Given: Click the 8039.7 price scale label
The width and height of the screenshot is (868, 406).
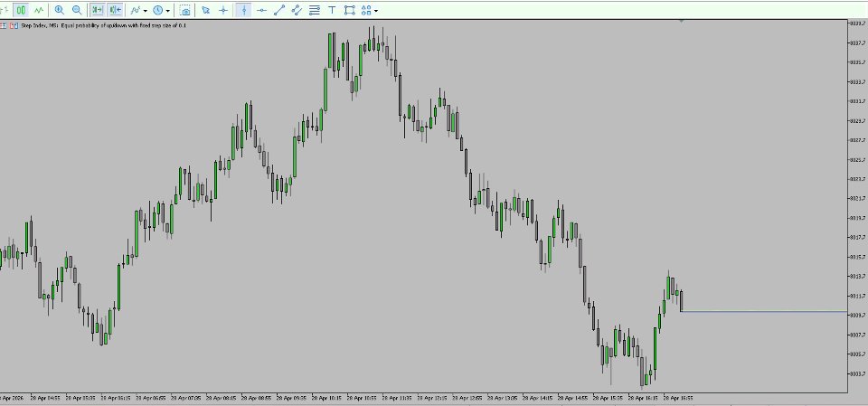Looking at the screenshot, I should [857, 24].
